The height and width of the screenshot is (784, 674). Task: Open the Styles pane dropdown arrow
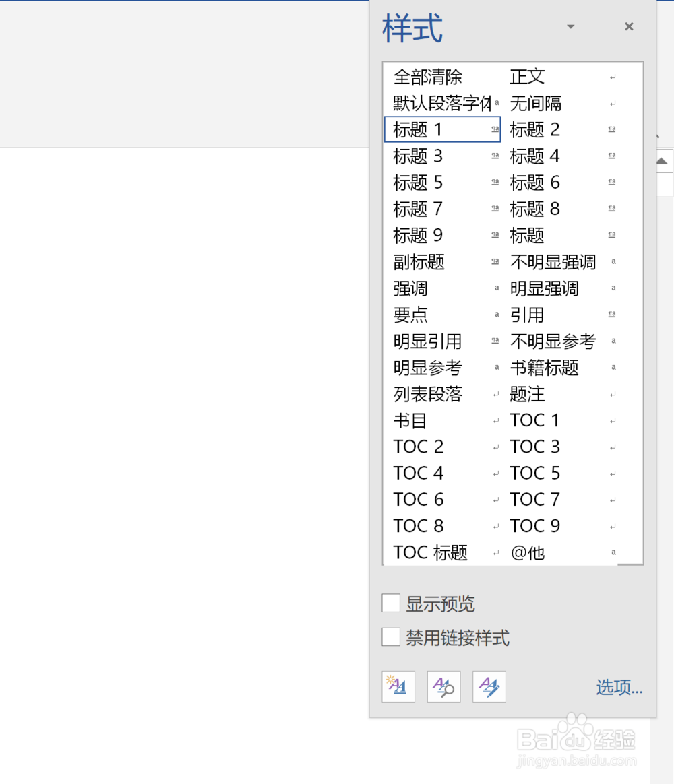pyautogui.click(x=570, y=27)
